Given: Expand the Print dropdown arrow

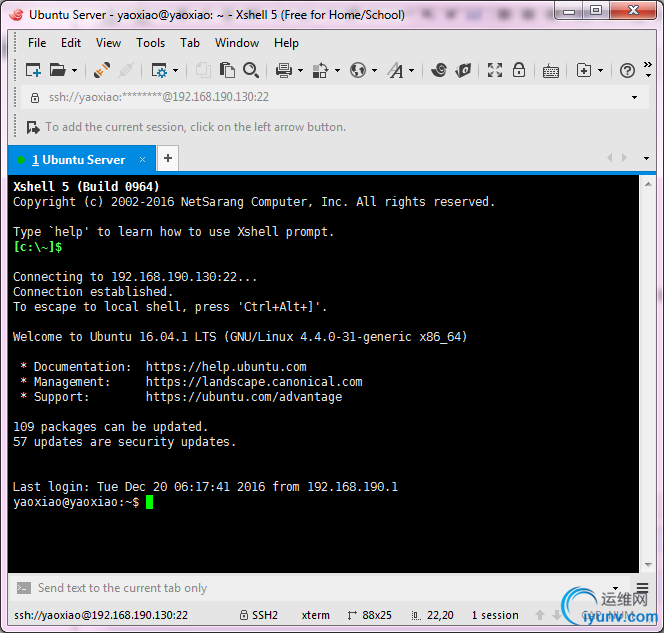Looking at the screenshot, I should (x=300, y=70).
